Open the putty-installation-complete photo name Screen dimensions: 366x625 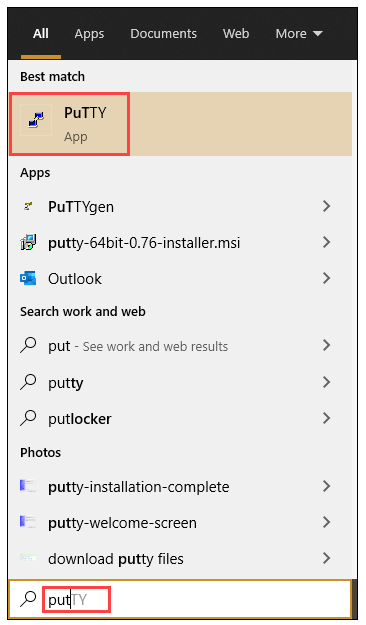pos(139,487)
